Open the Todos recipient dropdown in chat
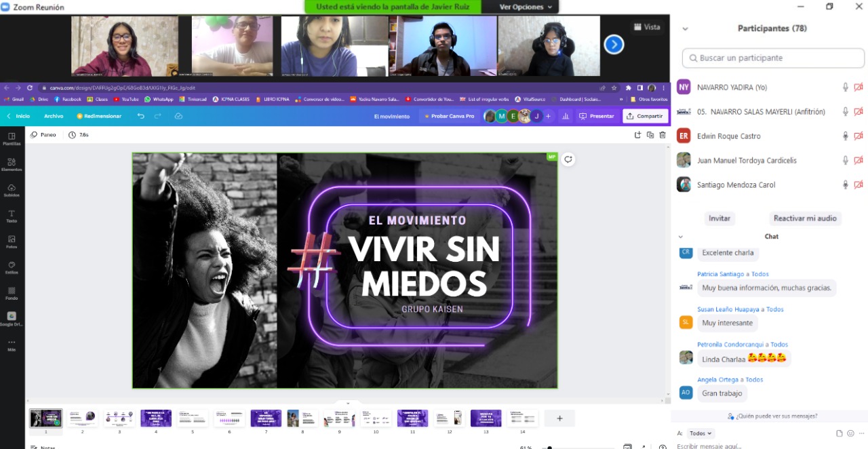 (x=701, y=433)
